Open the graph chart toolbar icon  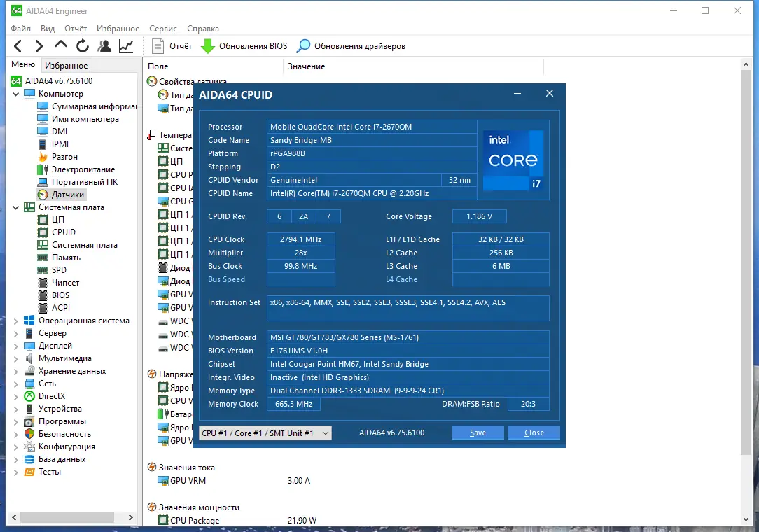[x=126, y=46]
